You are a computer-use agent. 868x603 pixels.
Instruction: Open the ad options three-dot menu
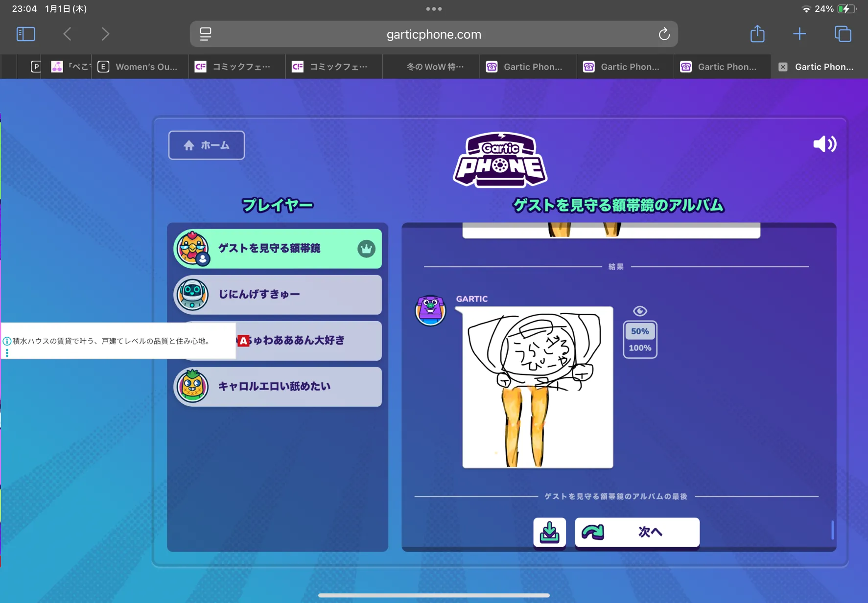coord(7,352)
